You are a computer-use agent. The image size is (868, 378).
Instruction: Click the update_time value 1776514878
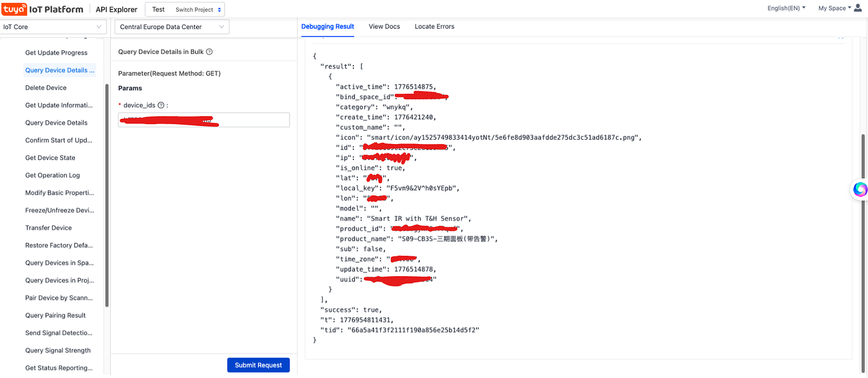(415, 269)
